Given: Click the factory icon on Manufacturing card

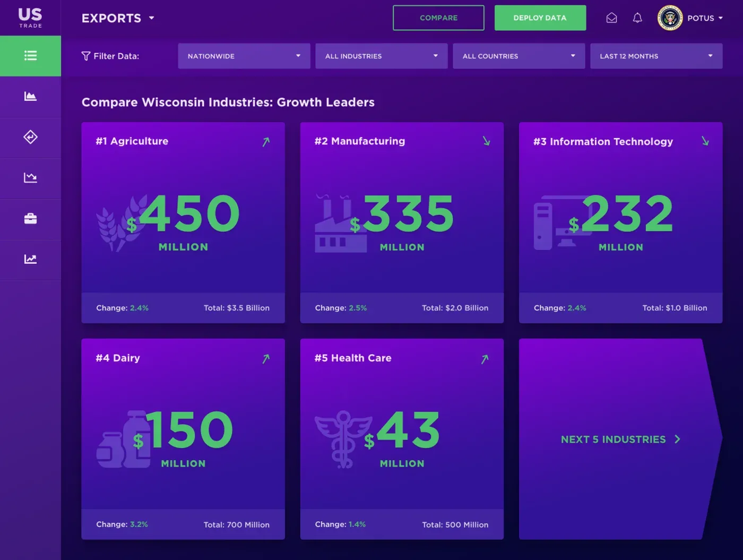Looking at the screenshot, I should 340,223.
